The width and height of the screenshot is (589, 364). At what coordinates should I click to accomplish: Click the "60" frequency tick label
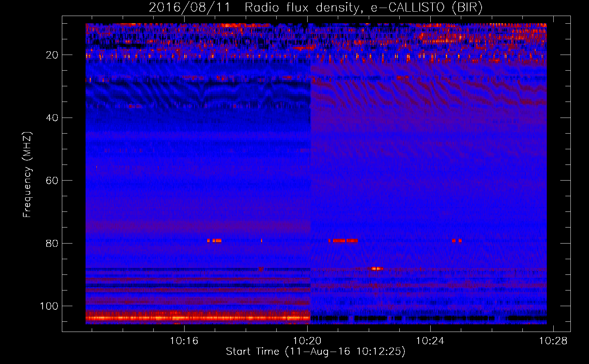[x=52, y=181]
